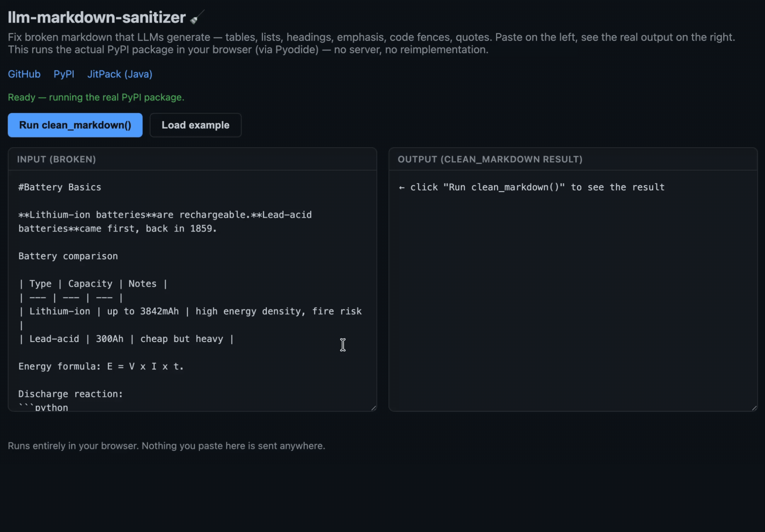Click the 'Battery comparison' line in input
The height and width of the screenshot is (532, 765).
pos(68,256)
